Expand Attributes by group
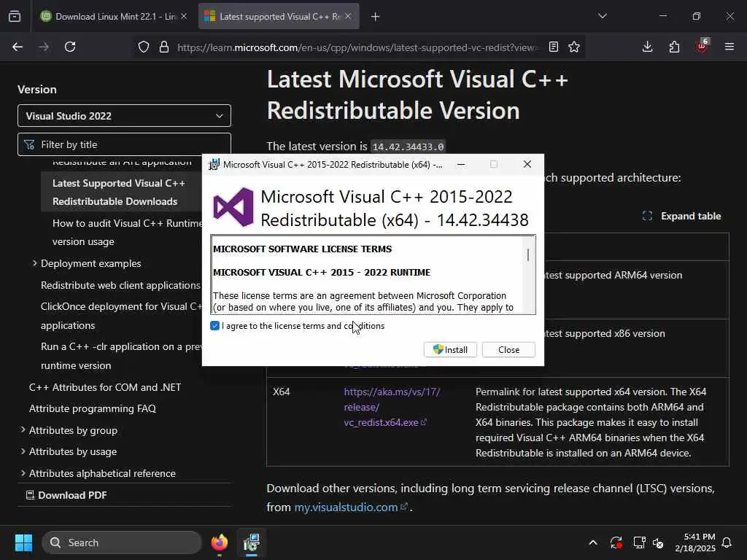The height and width of the screenshot is (560, 747). 23,430
